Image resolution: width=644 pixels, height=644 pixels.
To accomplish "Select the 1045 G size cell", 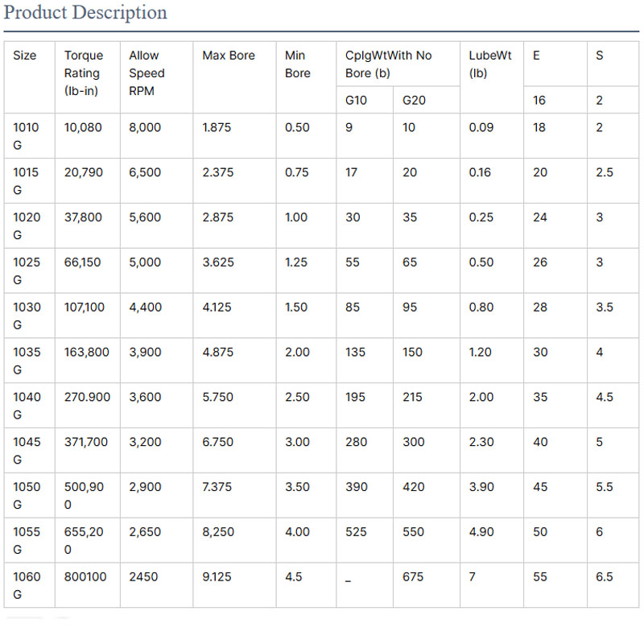I will (26, 451).
